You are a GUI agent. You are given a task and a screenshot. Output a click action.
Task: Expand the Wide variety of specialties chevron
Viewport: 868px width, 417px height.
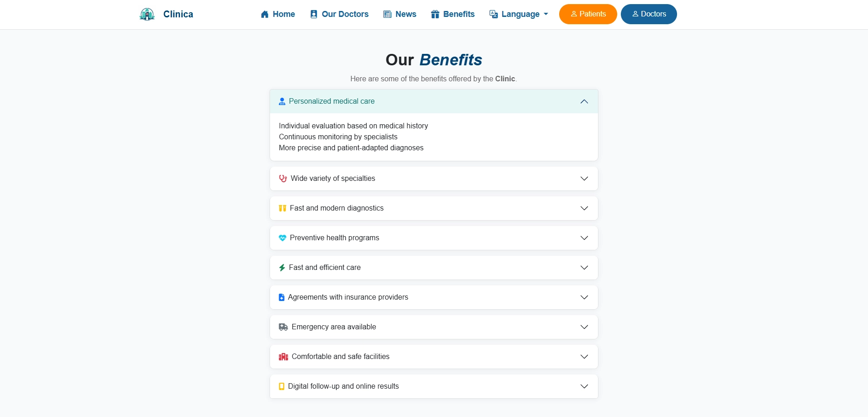584,179
